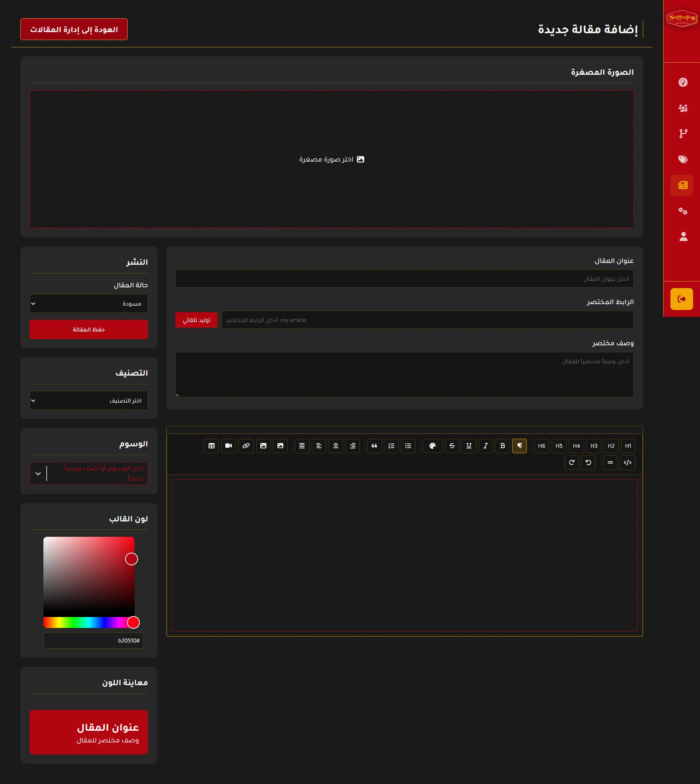Click the العودة إلى إدارة المقالات button
700x784 pixels.
(x=74, y=29)
